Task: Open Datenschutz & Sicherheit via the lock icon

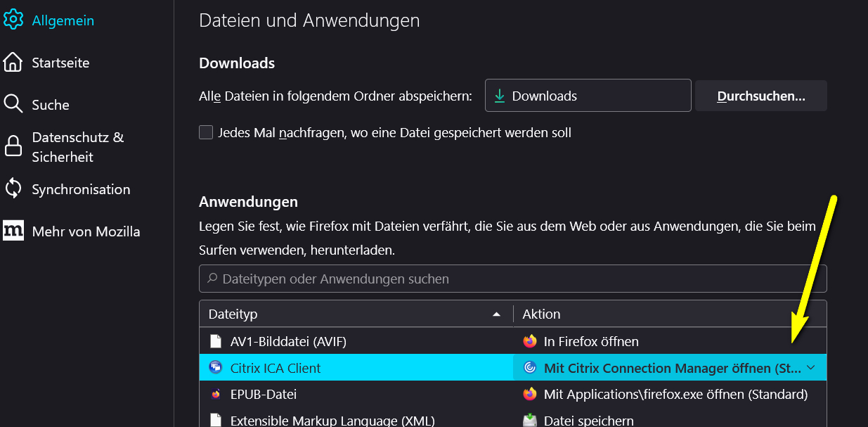Action: [x=13, y=146]
